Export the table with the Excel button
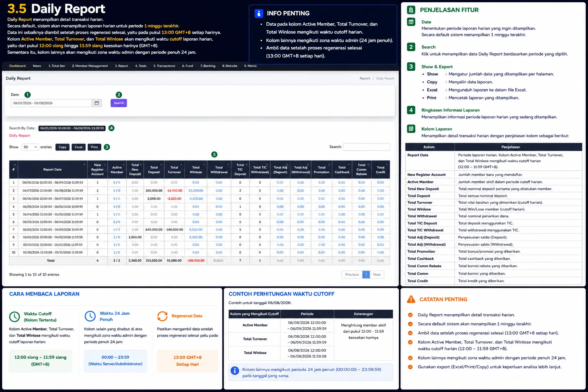The height and width of the screenshot is (392, 588). (x=78, y=147)
